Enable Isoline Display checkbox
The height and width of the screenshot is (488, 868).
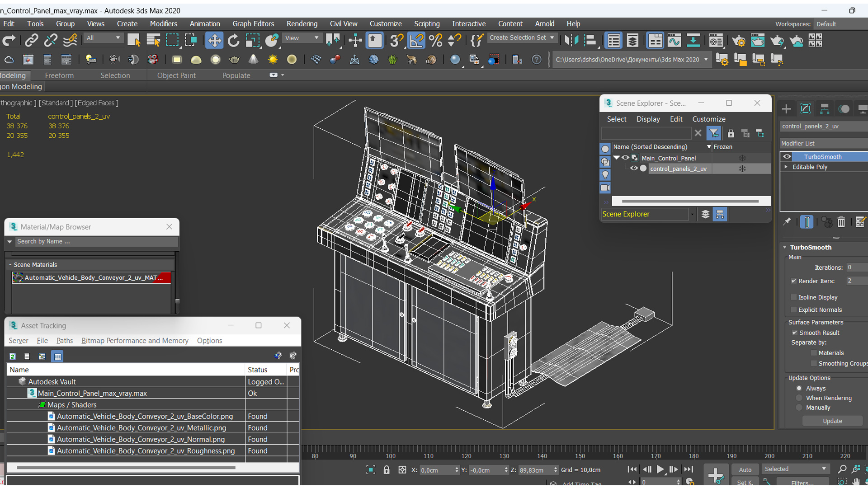[x=793, y=297]
